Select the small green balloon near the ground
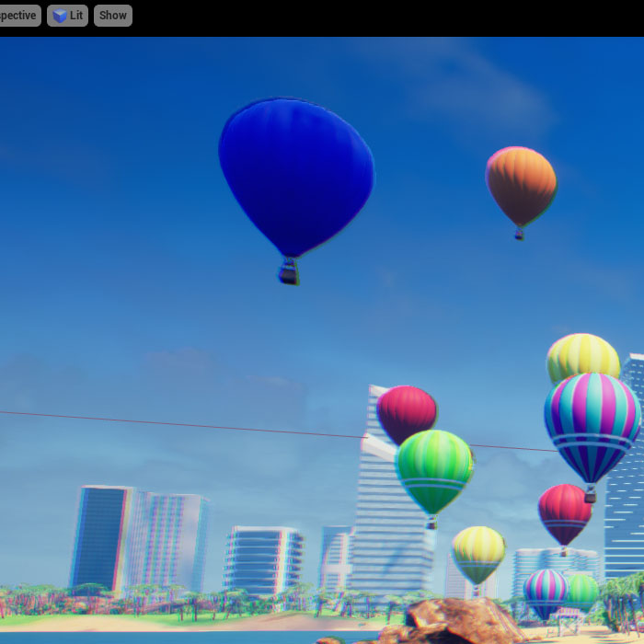This screenshot has width=644, height=644. click(x=583, y=591)
